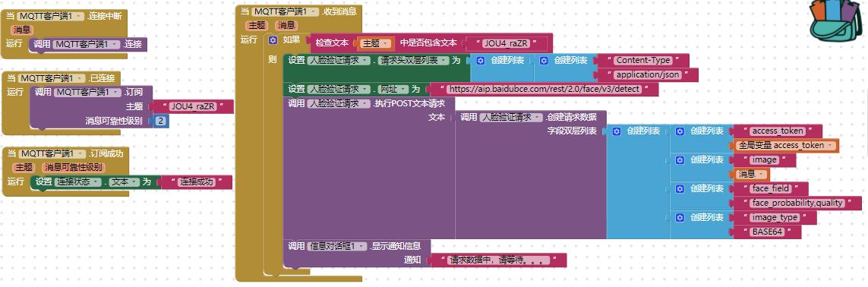Open the 消息 variable dropdown under image
The image size is (868, 287).
pyautogui.click(x=752, y=174)
